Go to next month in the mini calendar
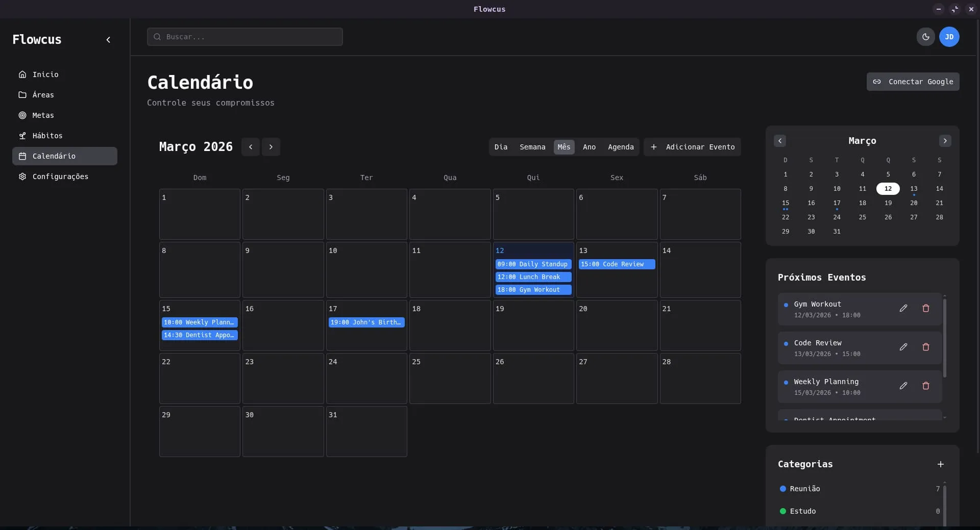980x530 pixels. tap(945, 141)
